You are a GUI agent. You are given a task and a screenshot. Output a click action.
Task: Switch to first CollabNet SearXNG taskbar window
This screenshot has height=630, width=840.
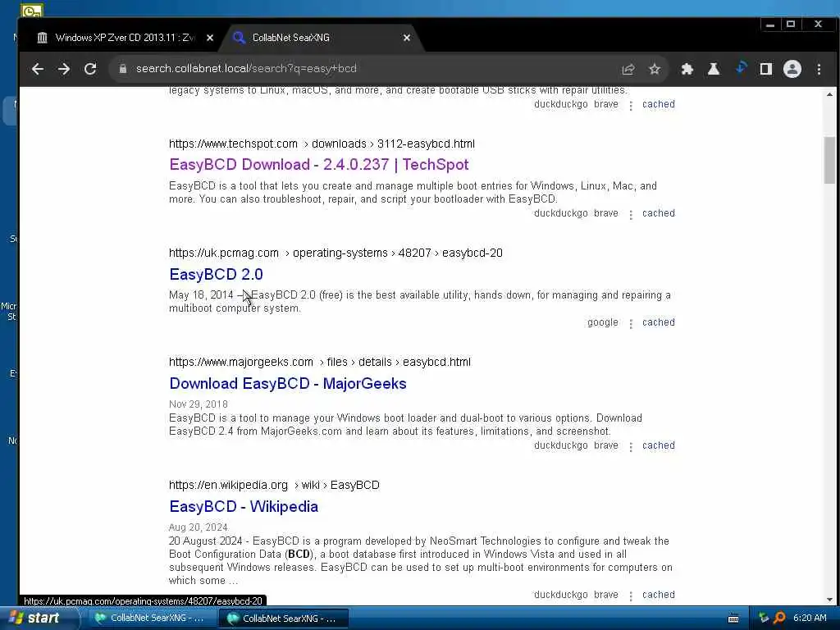[x=150, y=619]
